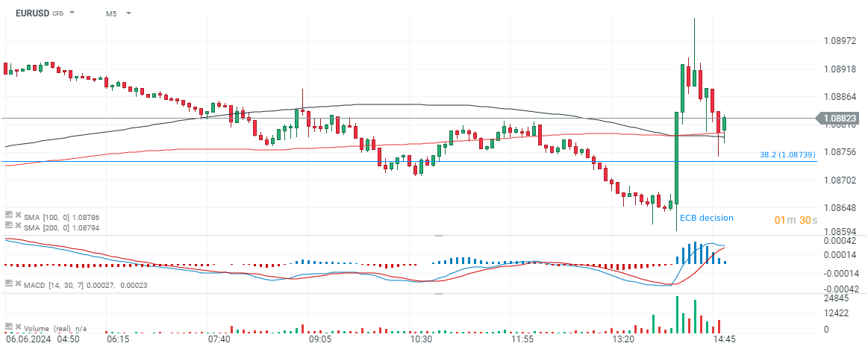Viewport: 868px width, 352px height.
Task: Click the 07:40 time axis label
Action: coord(219,338)
